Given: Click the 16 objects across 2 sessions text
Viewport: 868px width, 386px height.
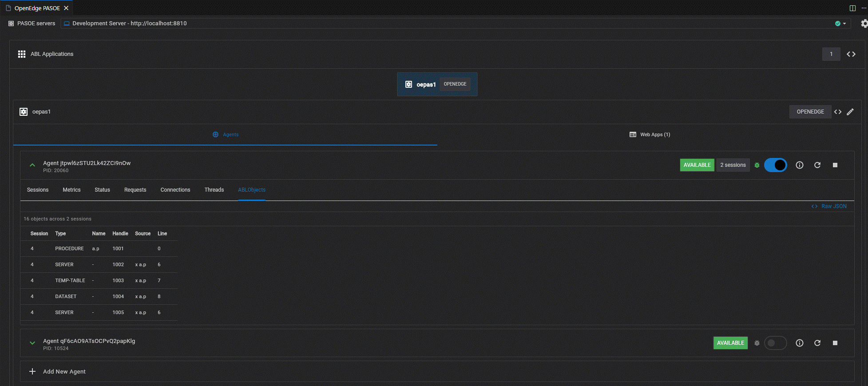Looking at the screenshot, I should click(57, 219).
